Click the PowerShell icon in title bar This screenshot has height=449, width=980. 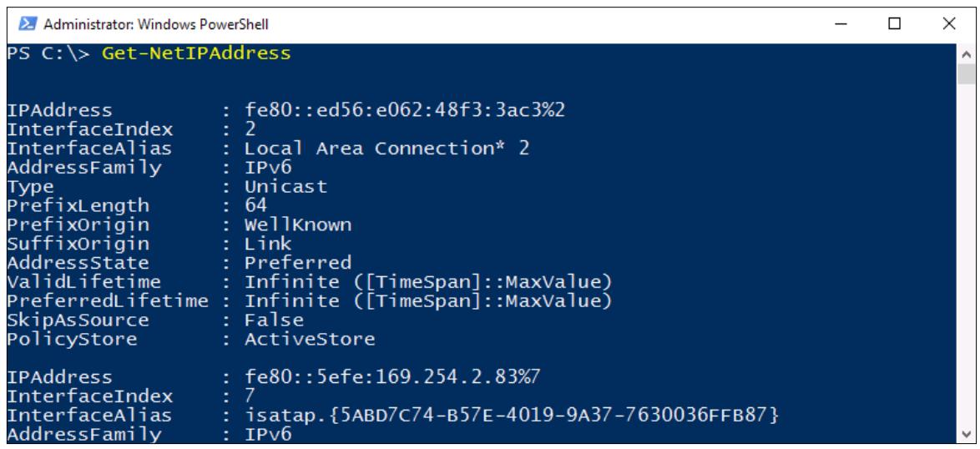tap(28, 24)
